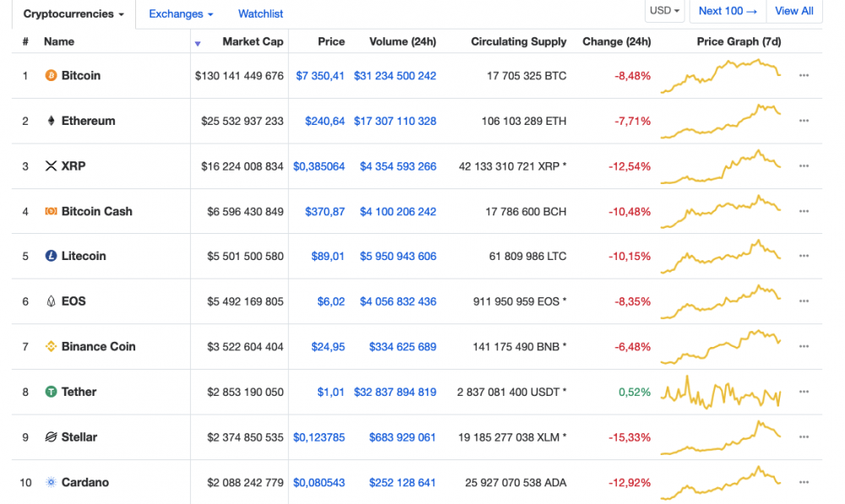Click Cardano volume $252 128 641
Screen dimensions: 845x504
tap(402, 482)
